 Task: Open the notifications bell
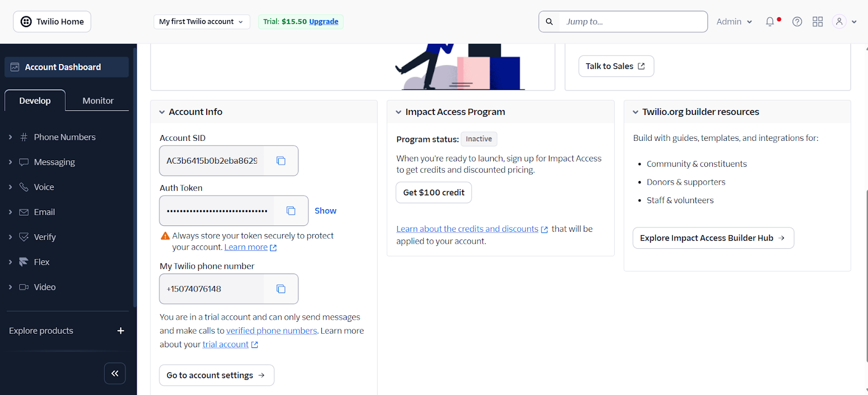(770, 22)
